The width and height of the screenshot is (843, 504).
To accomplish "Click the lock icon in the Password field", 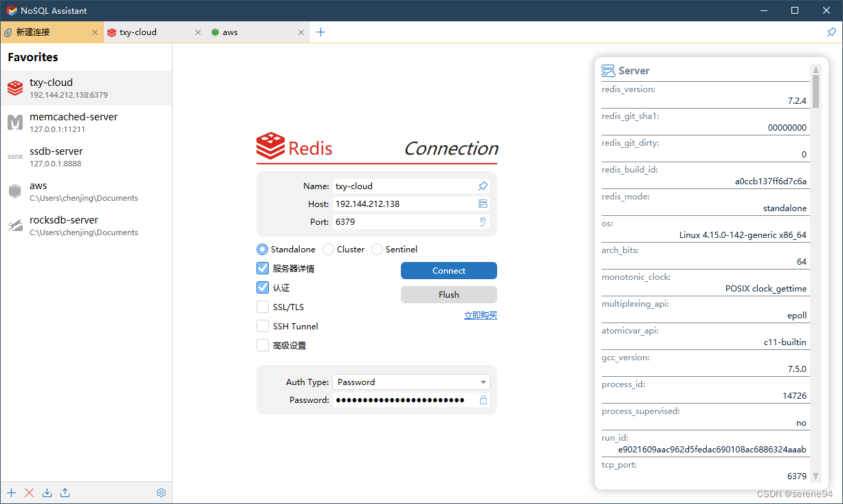I will coord(483,400).
